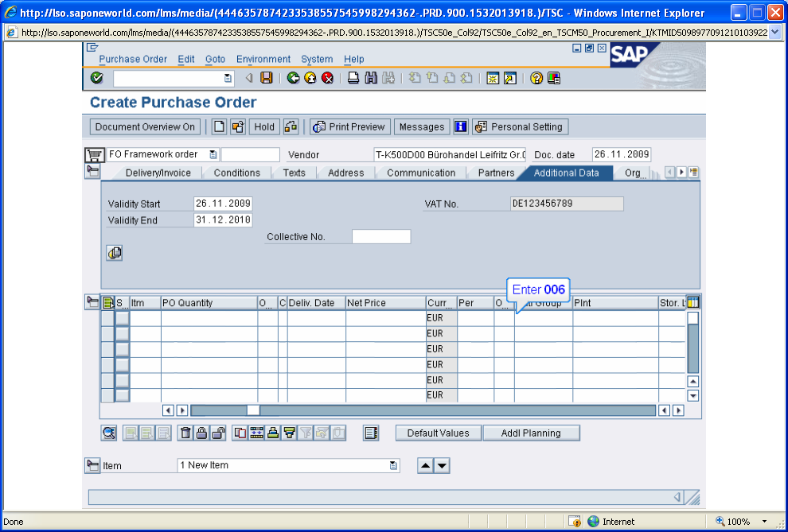Click the trash can Delete item icon
Image resolution: width=788 pixels, height=532 pixels.
click(185, 433)
